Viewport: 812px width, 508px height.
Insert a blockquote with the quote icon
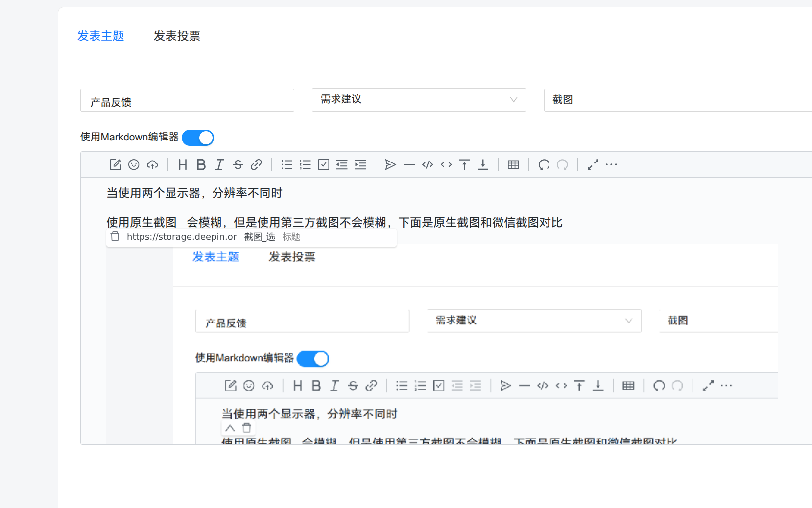391,164
